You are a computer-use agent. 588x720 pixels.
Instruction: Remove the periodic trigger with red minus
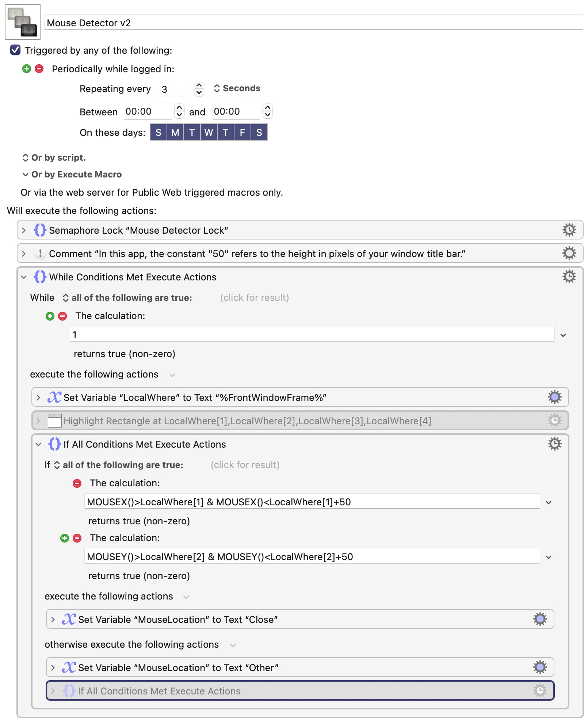(x=39, y=69)
